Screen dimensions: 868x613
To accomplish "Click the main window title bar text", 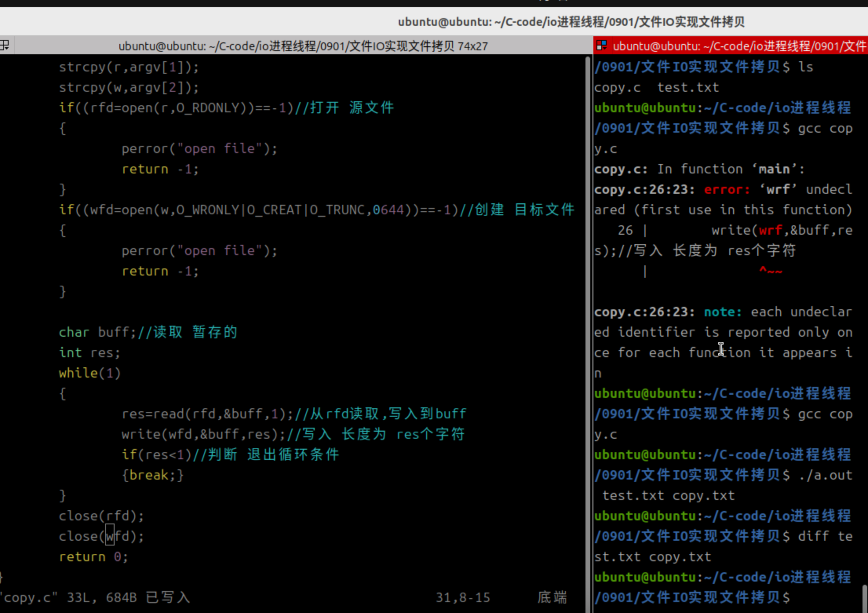I will pos(571,22).
